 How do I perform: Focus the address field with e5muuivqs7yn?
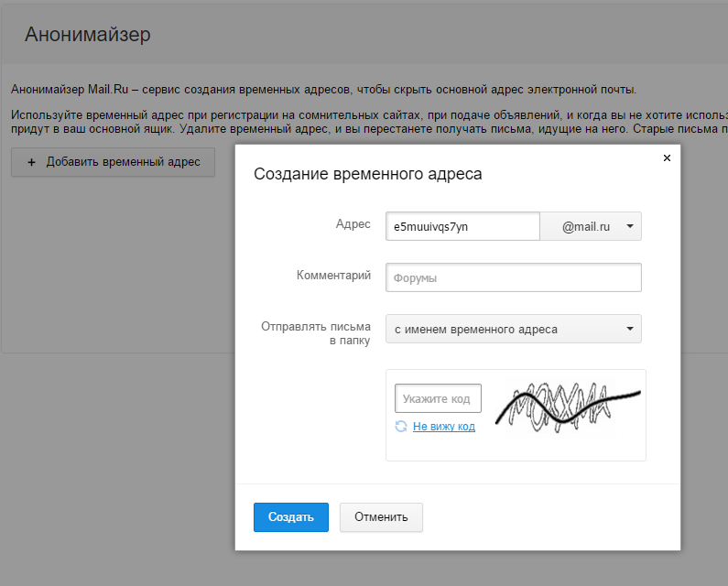pyautogui.click(x=462, y=226)
